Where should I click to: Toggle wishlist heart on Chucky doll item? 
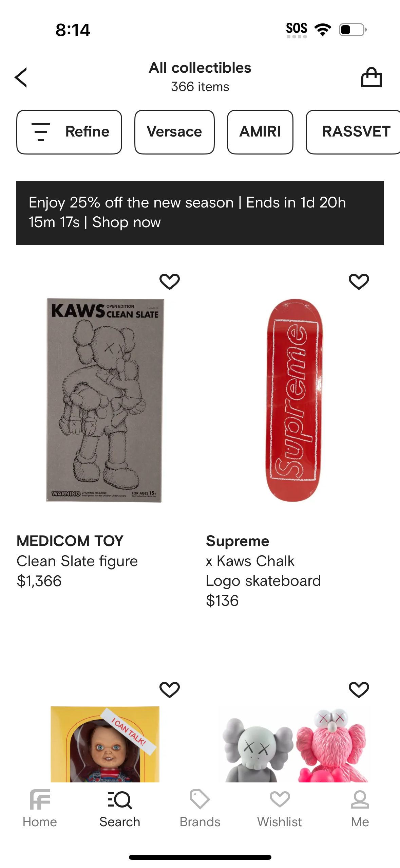(x=170, y=690)
